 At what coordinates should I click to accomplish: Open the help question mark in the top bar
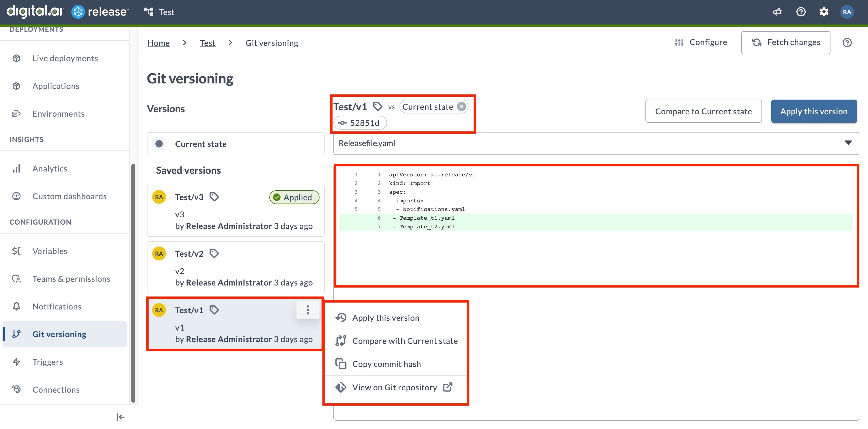(801, 12)
